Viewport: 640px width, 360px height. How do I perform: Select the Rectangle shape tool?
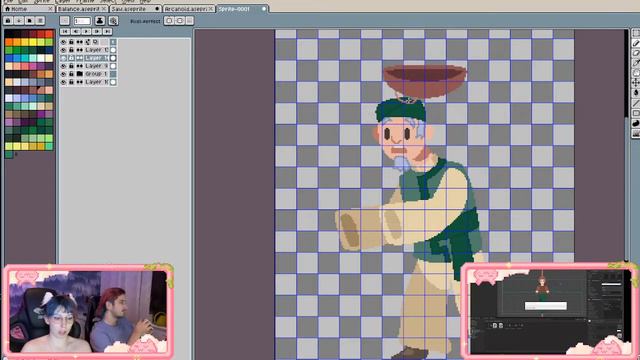pyautogui.click(x=636, y=113)
